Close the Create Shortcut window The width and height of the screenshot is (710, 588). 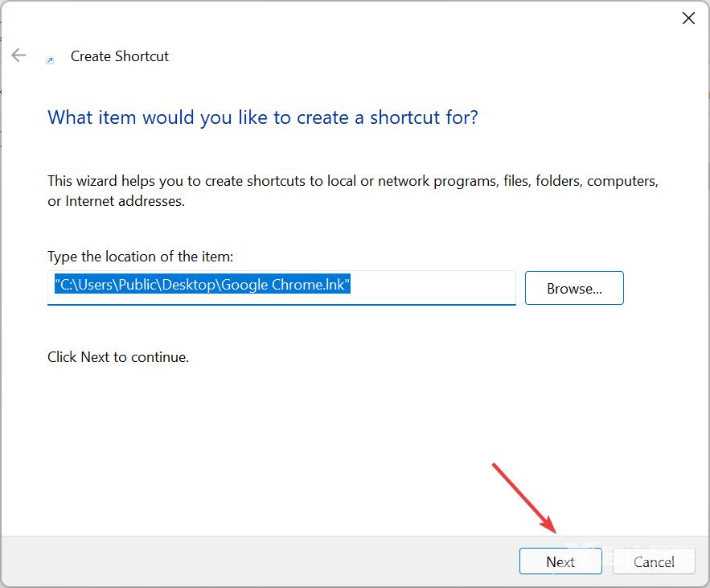pos(688,18)
